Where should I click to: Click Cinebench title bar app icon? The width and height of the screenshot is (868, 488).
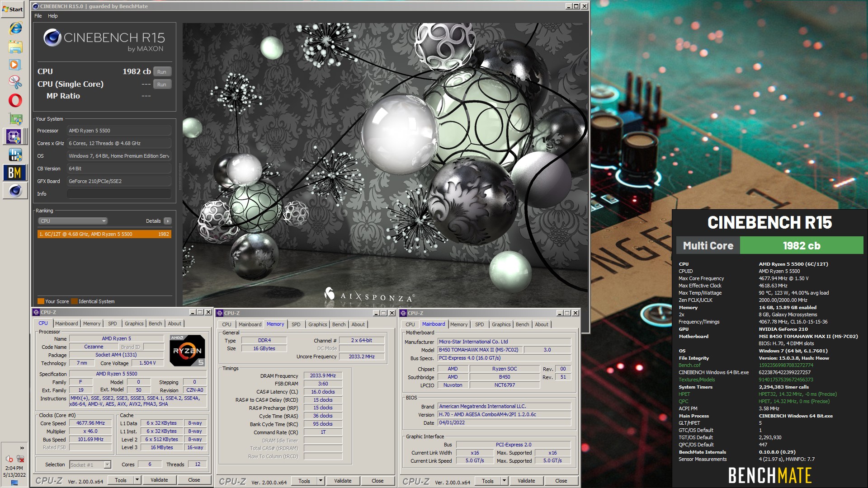[x=36, y=6]
